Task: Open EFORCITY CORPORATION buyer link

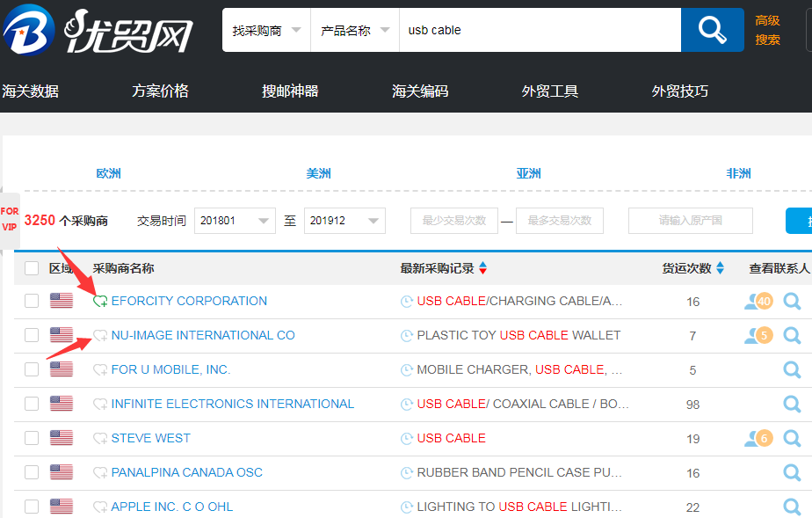Action: point(189,301)
